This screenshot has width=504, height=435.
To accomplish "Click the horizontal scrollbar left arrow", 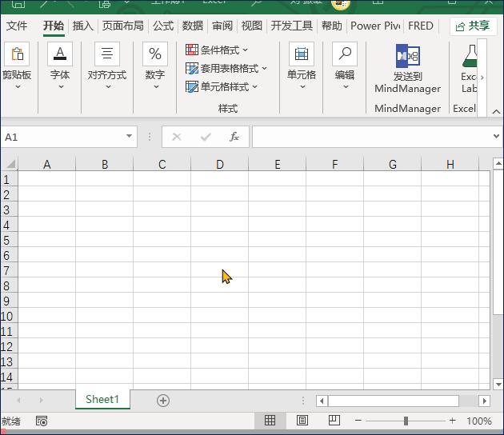I will click(322, 401).
